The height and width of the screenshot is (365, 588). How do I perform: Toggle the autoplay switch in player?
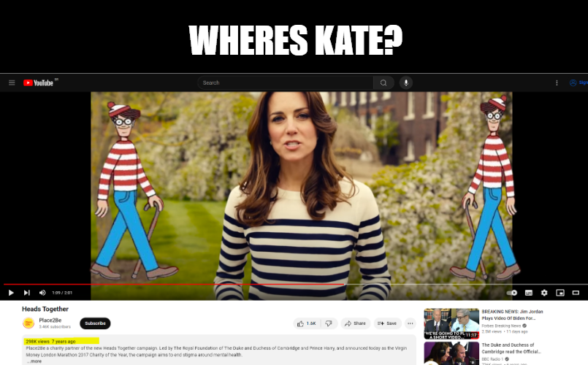[512, 293]
